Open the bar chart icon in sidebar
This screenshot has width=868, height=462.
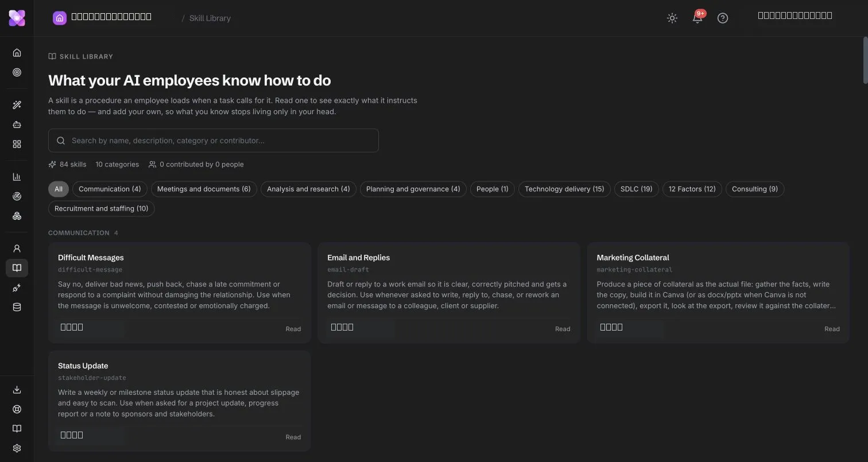[17, 177]
